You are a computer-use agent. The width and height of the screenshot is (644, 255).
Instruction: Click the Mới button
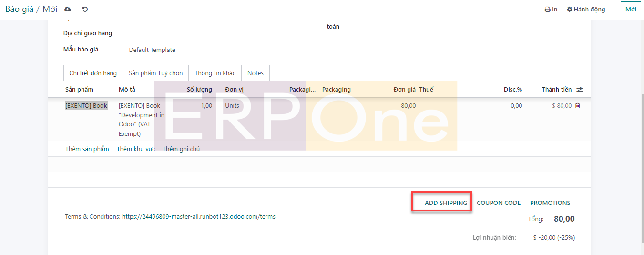point(630,9)
